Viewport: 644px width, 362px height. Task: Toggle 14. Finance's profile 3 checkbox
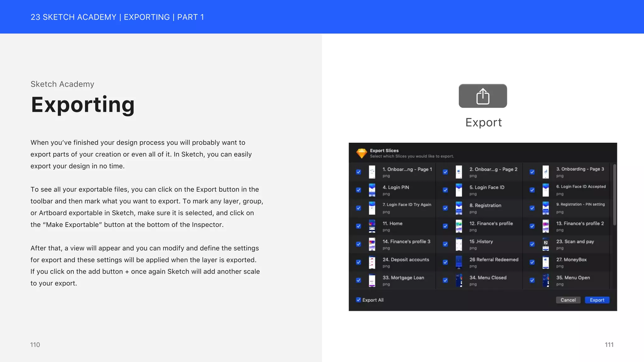tap(358, 244)
